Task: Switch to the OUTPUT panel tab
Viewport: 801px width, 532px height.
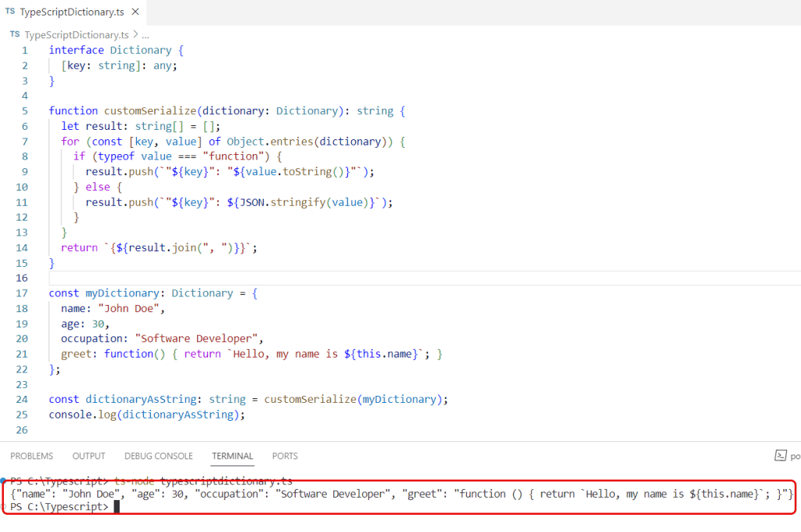Action: point(89,456)
